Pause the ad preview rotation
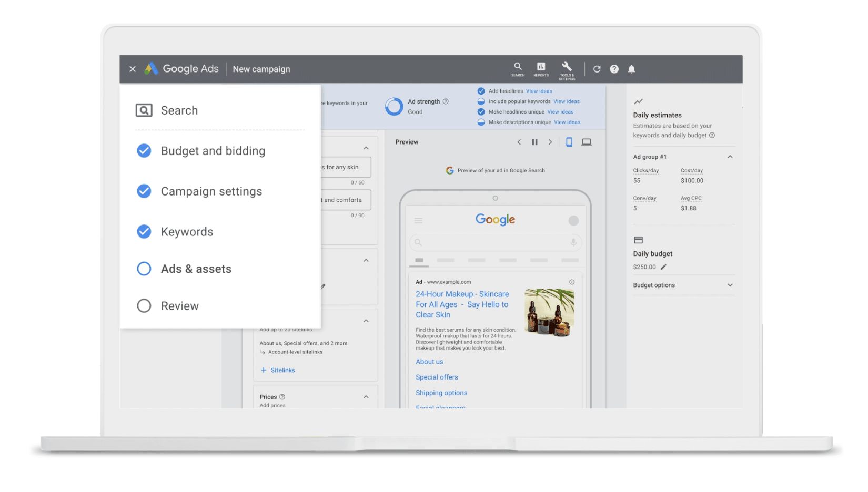The height and width of the screenshot is (492, 868). click(x=534, y=142)
